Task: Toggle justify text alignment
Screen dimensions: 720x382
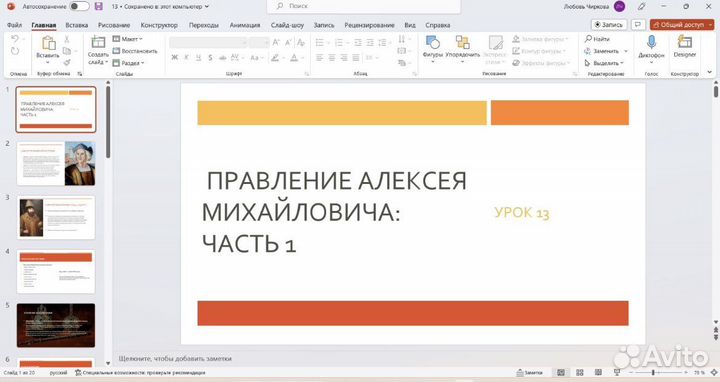Action: click(x=355, y=58)
